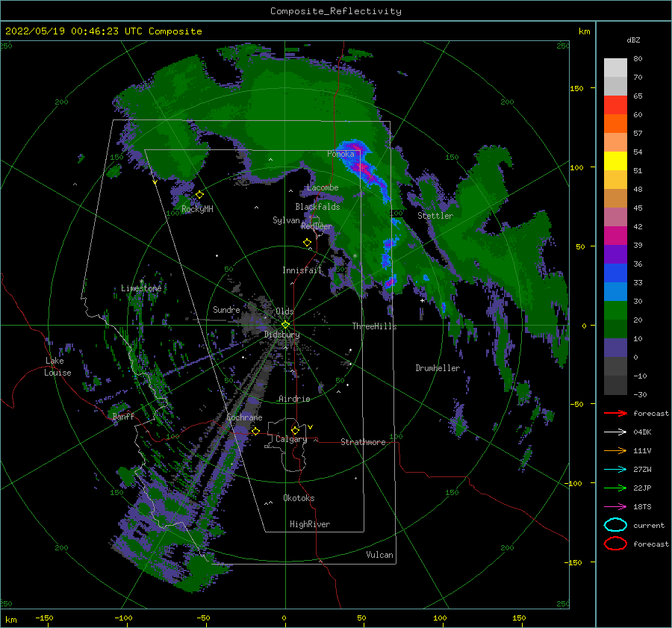Screen dimensions: 672x628
Task: Click the red forecast arrow in legend
Action: pyautogui.click(x=615, y=413)
